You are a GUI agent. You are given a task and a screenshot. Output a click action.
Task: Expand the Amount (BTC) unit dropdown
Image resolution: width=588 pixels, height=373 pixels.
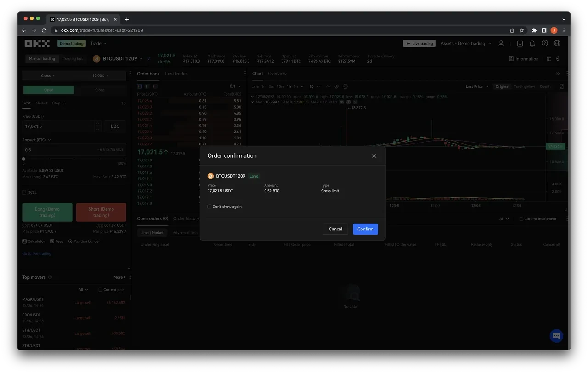(37, 140)
